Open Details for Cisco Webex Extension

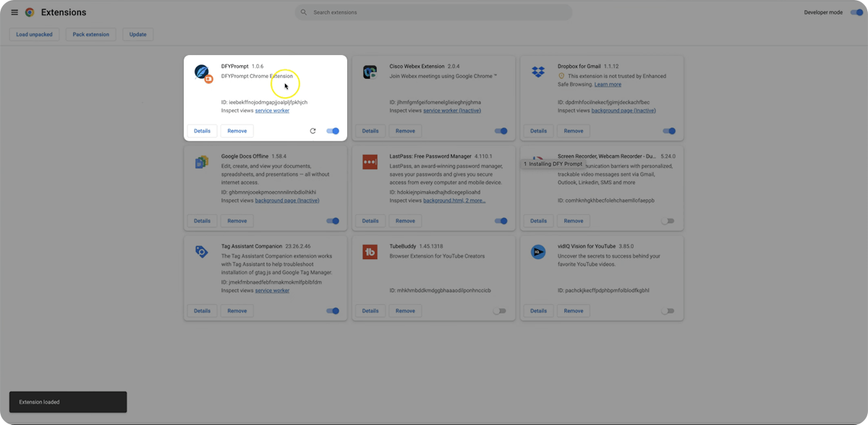pos(370,131)
